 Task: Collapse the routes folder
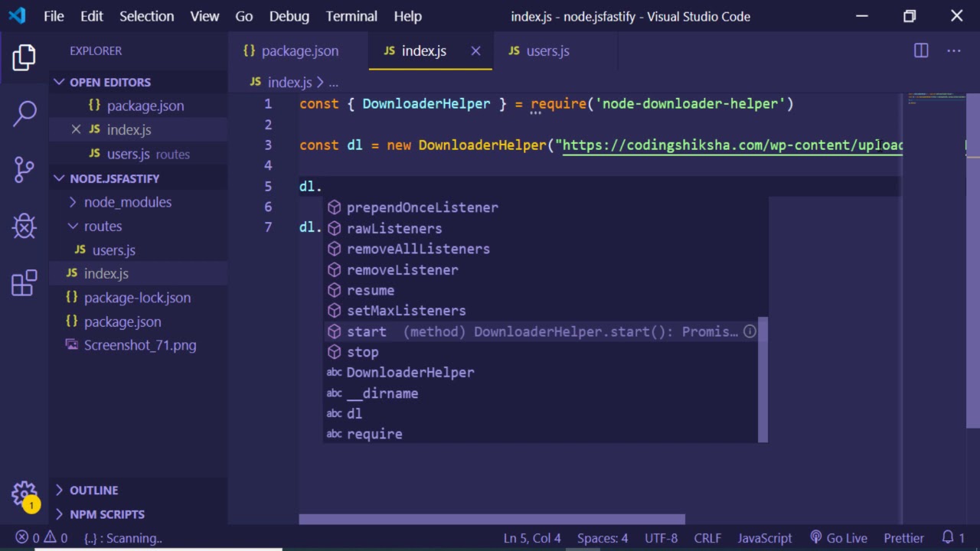click(103, 226)
